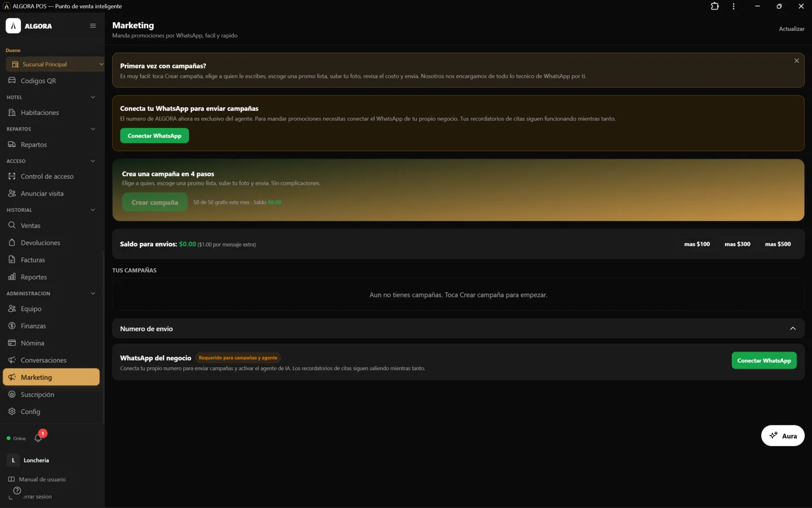Collapse the ADMINISTRACION section chevron

[x=93, y=293]
